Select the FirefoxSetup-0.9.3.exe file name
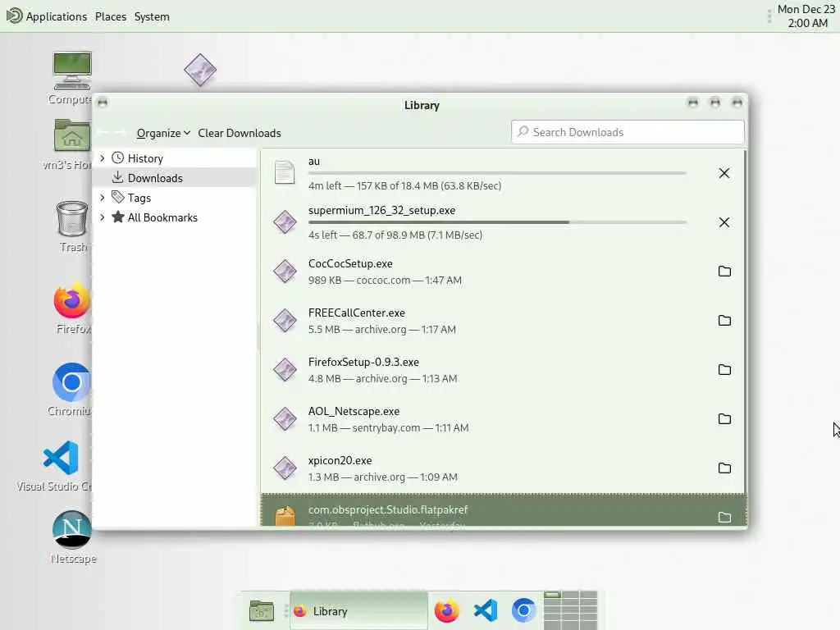The image size is (840, 630). (x=363, y=362)
